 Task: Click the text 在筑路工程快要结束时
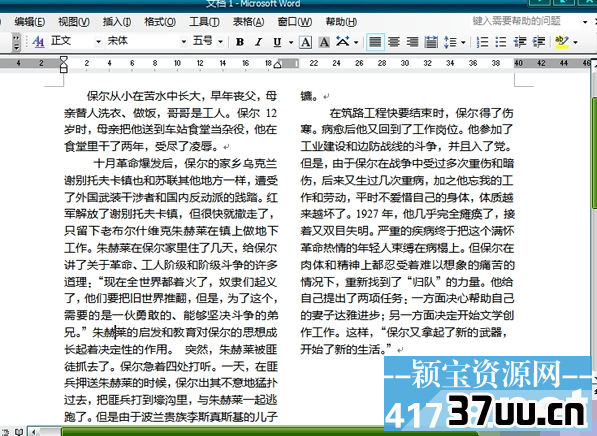pyautogui.click(x=387, y=113)
